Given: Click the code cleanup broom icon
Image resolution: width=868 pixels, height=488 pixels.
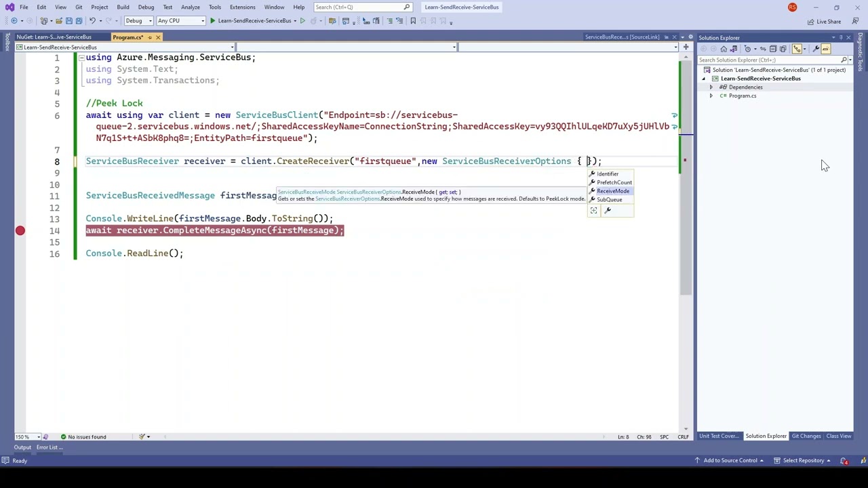Looking at the screenshot, I should point(142,436).
